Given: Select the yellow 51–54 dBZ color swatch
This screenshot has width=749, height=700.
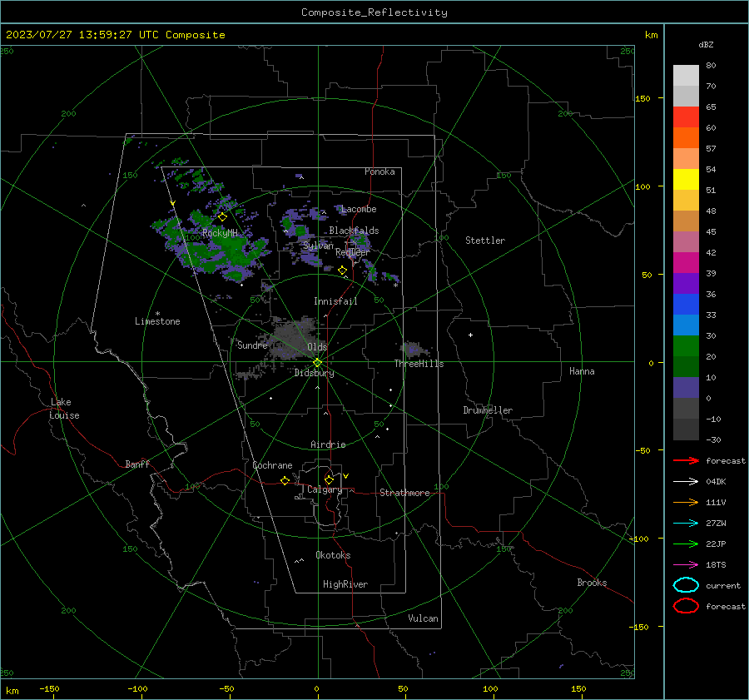Looking at the screenshot, I should click(x=686, y=180).
